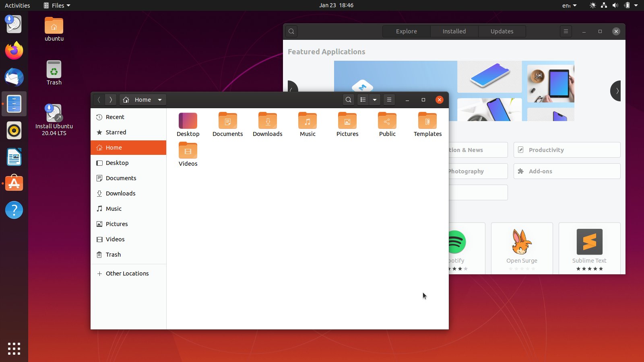The width and height of the screenshot is (644, 362).
Task: Launch Firefox from the dock
Action: pos(14,51)
